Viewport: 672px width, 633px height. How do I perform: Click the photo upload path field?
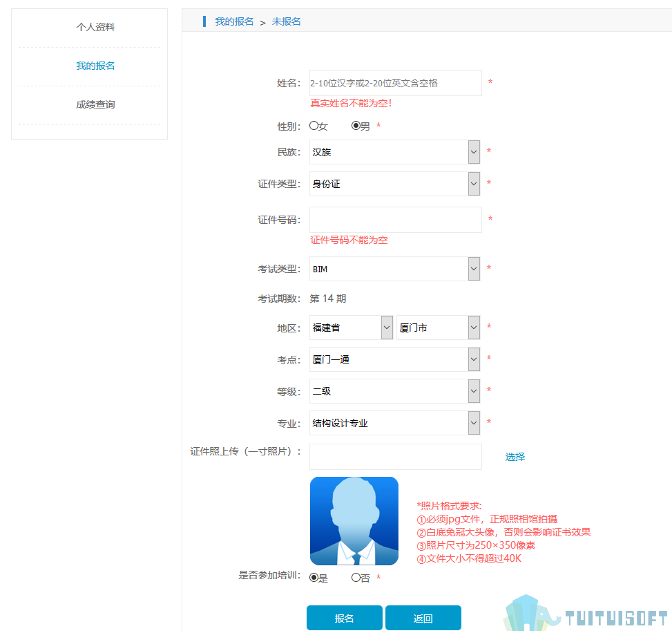click(395, 457)
